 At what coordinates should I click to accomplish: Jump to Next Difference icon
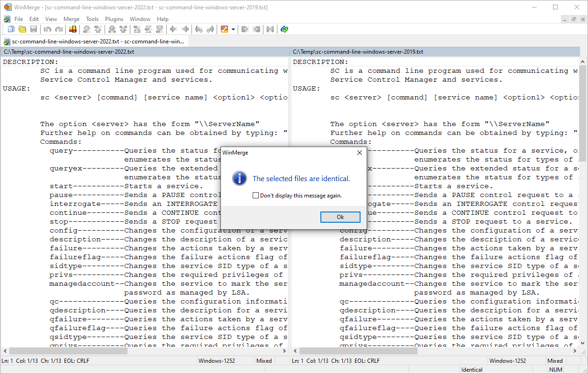pyautogui.click(x=86, y=29)
